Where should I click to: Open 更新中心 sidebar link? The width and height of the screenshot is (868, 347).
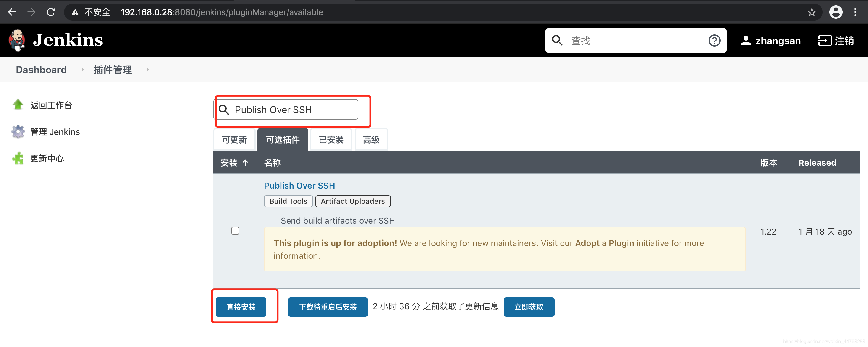point(47,158)
